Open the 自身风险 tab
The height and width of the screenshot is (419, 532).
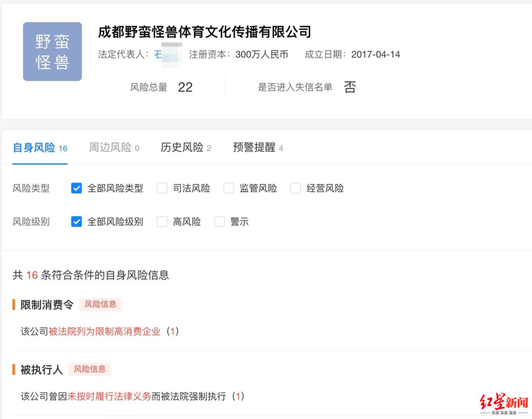coord(40,147)
